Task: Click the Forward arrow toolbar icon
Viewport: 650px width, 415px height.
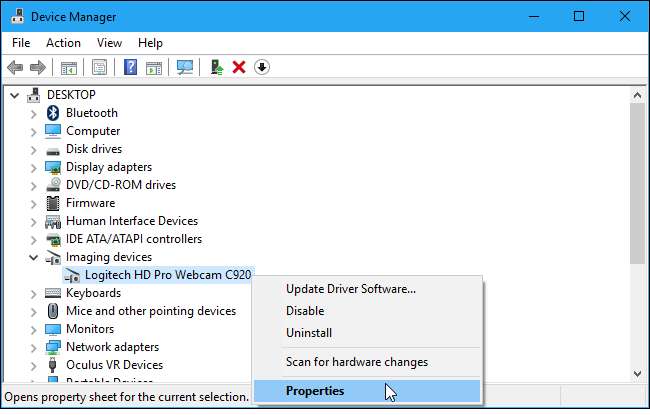Action: click(x=38, y=67)
